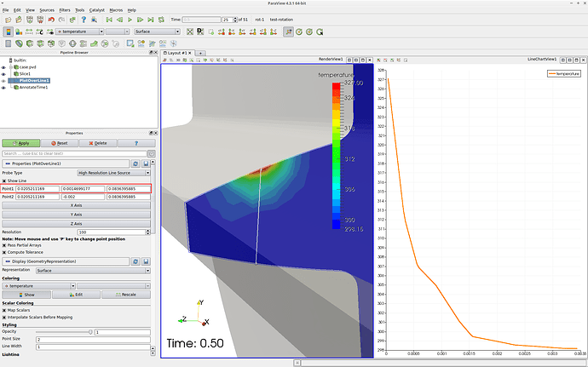Screen dimensions: 588x367
Task: Open the Catalyst menu
Action: click(x=95, y=9)
